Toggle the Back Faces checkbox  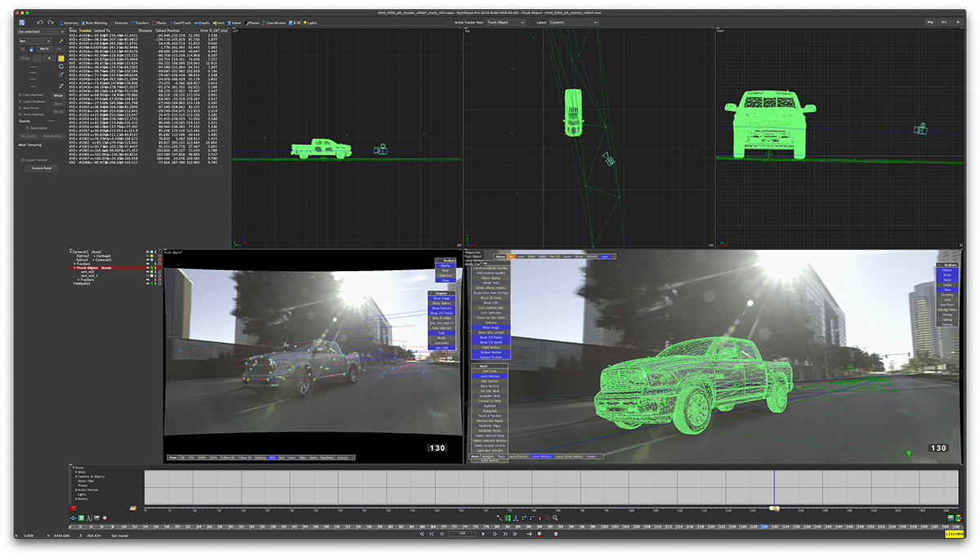[20, 108]
